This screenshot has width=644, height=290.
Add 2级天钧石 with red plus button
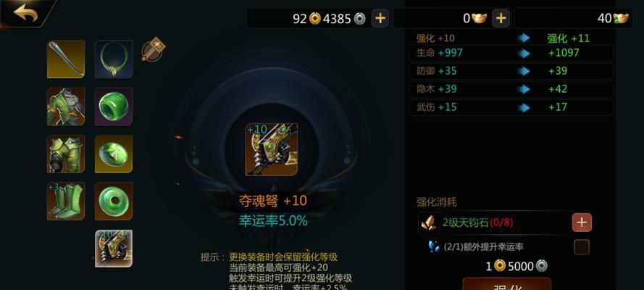pyautogui.click(x=582, y=223)
